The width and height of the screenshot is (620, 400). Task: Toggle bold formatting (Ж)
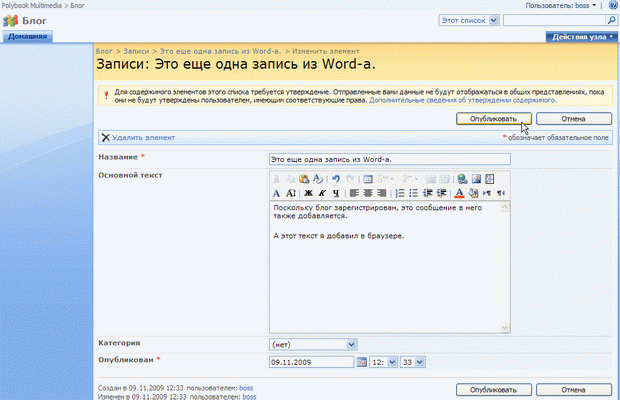(309, 193)
